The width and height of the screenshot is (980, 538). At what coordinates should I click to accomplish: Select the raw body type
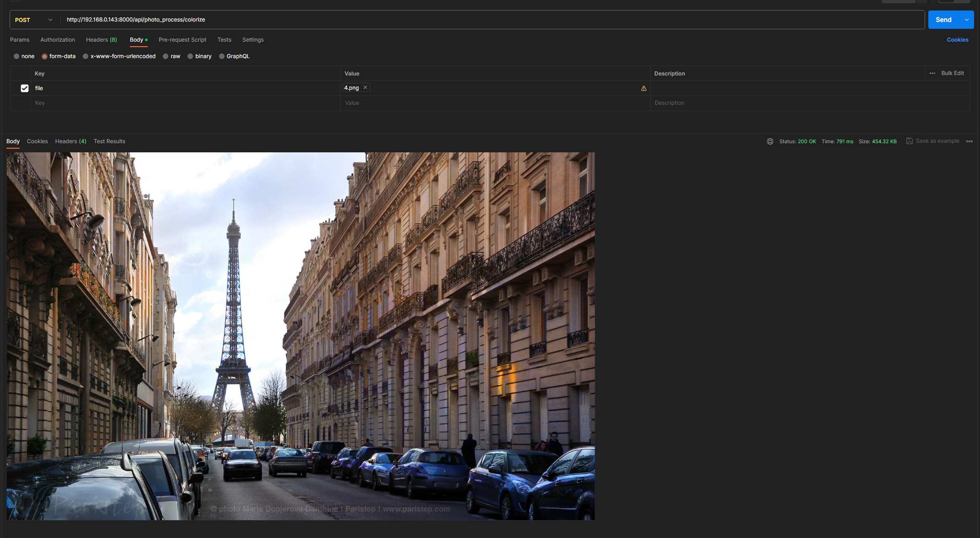[166, 56]
